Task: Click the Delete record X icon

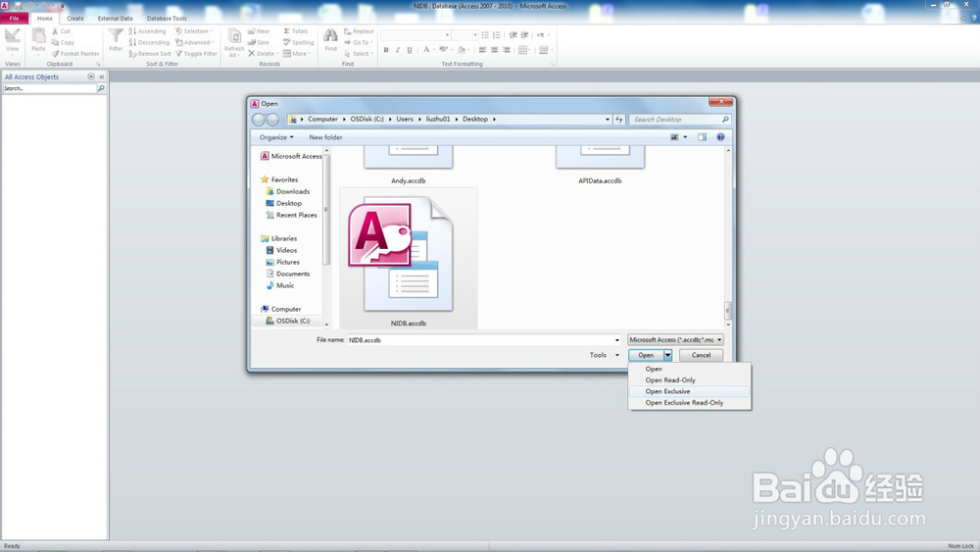Action: 251,54
